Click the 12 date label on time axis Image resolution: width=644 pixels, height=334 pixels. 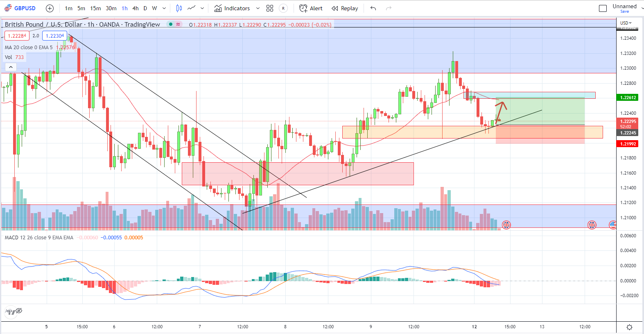[474, 327]
